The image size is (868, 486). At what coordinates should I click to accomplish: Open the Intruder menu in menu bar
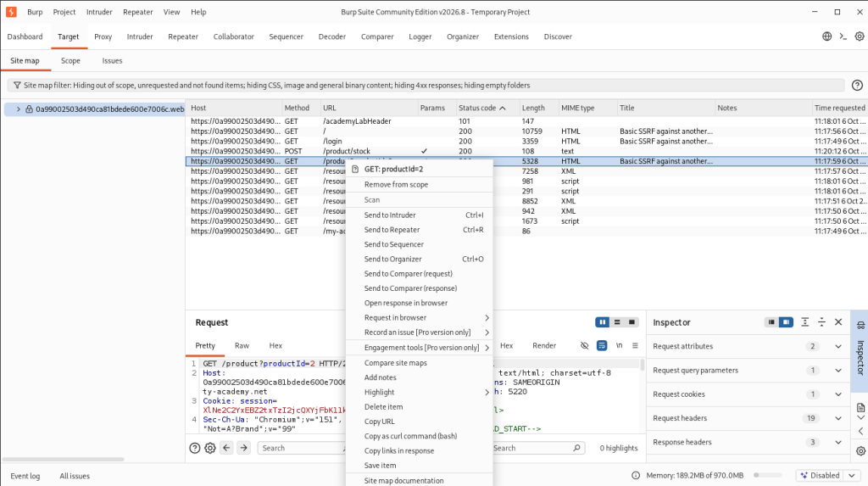(x=99, y=12)
